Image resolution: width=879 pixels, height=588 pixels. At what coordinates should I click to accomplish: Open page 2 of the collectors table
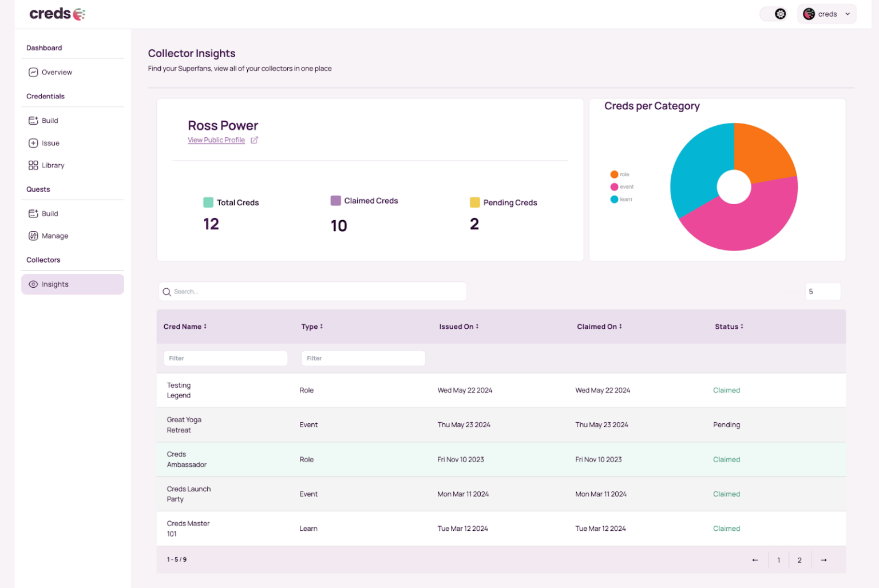pyautogui.click(x=799, y=560)
